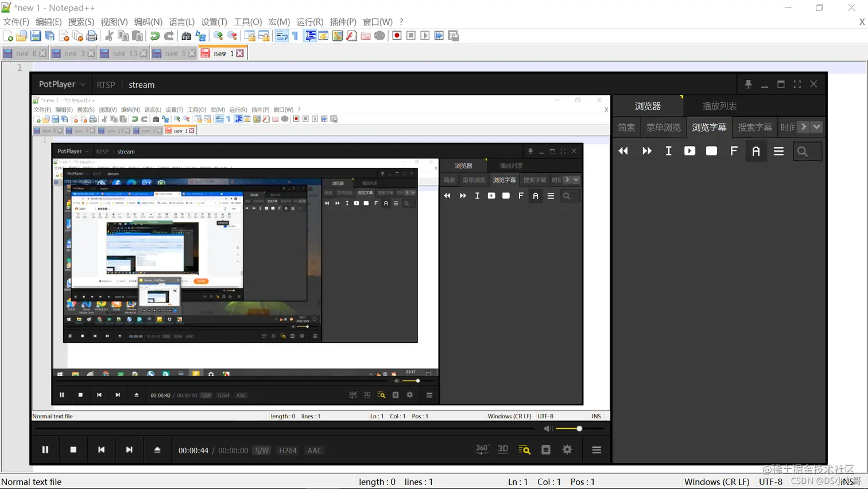This screenshot has height=489, width=868.
Task: Click the Zoom In toolbar icon
Action: click(218, 36)
